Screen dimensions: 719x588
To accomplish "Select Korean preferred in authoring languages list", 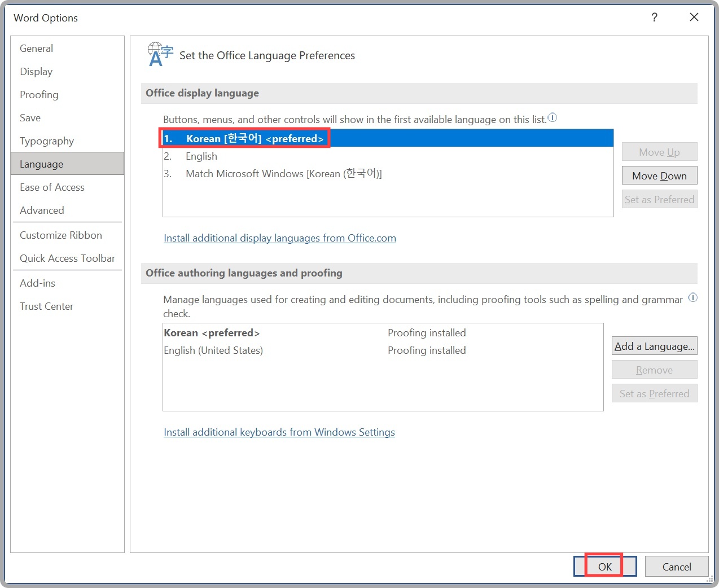I will tap(383, 333).
